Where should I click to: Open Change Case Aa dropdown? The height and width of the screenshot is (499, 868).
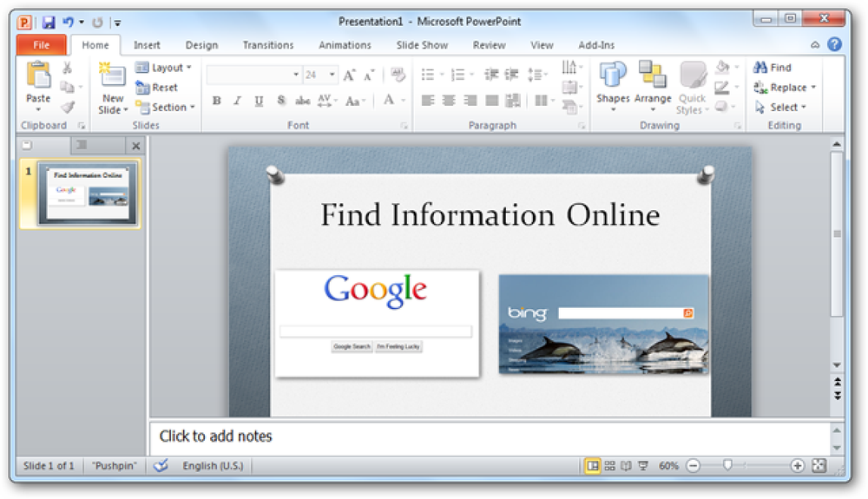point(355,101)
